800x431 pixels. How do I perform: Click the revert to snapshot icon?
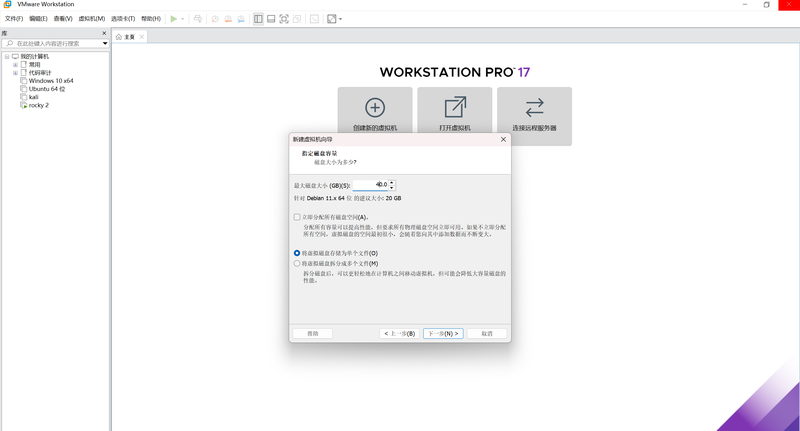tap(228, 19)
